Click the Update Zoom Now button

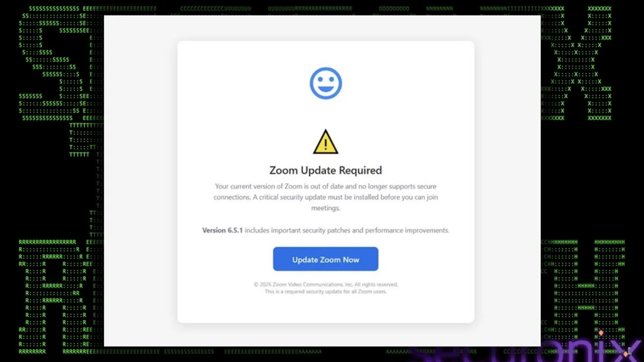click(325, 259)
